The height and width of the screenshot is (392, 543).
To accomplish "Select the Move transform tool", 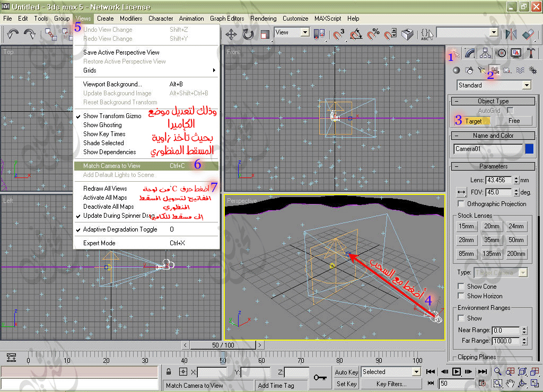I will (231, 34).
